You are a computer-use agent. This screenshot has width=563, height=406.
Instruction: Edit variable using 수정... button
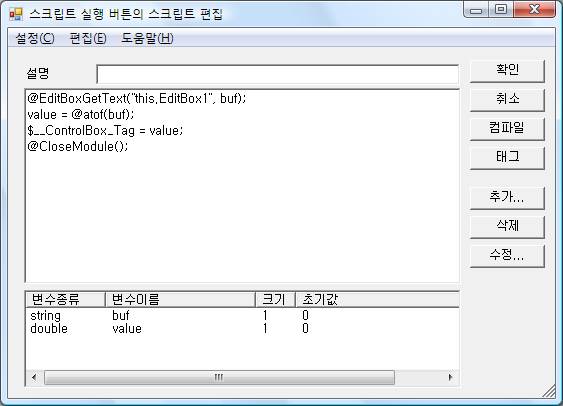pos(507,256)
